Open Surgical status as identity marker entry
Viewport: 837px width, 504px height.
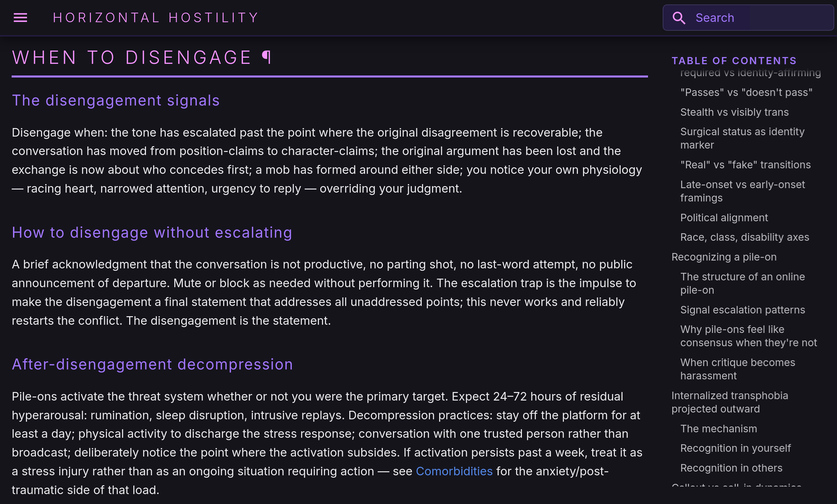coord(742,138)
